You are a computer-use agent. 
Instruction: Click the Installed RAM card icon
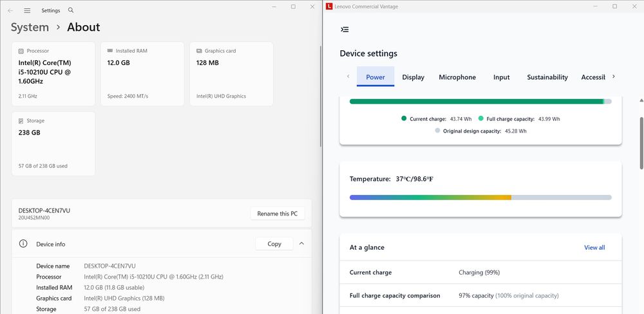(x=109, y=51)
